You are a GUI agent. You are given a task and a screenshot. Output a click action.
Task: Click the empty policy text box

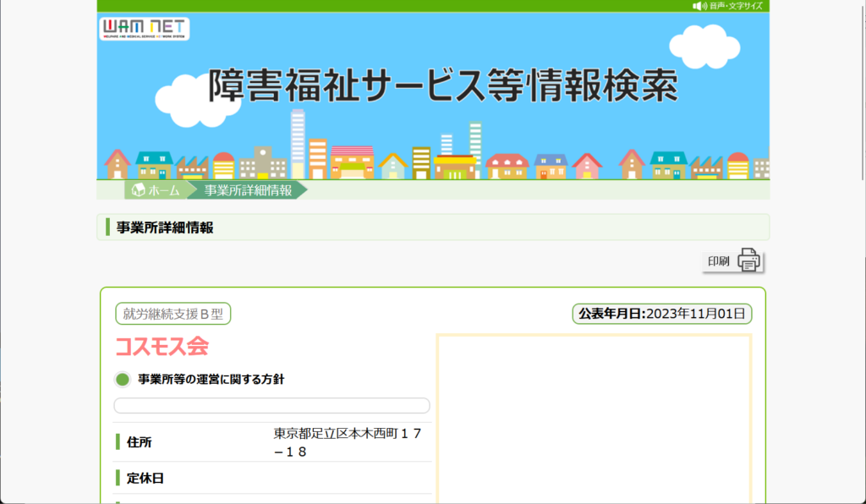pos(271,406)
